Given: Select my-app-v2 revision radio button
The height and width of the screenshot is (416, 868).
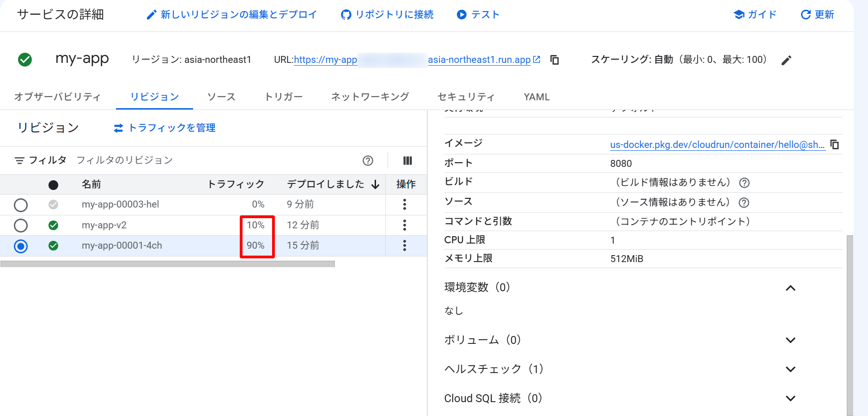Looking at the screenshot, I should (x=21, y=225).
